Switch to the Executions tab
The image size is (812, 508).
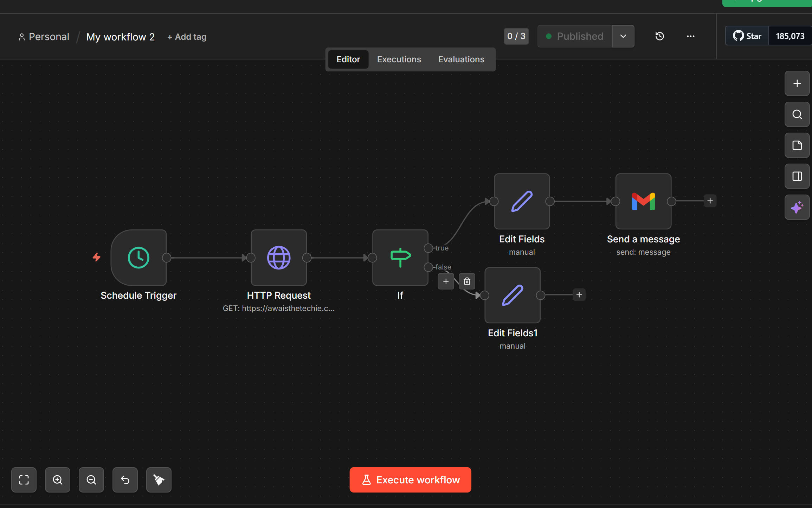pyautogui.click(x=399, y=59)
